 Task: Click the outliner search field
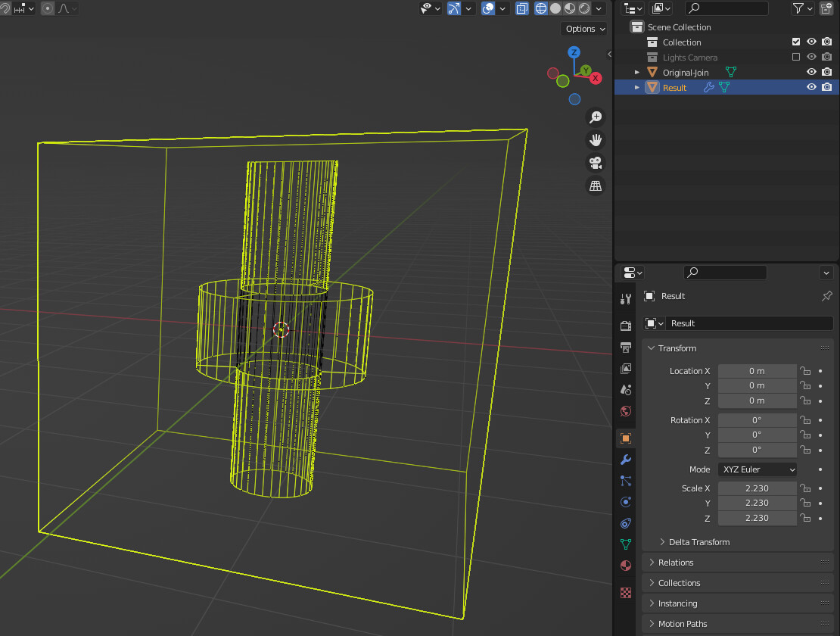(x=726, y=8)
